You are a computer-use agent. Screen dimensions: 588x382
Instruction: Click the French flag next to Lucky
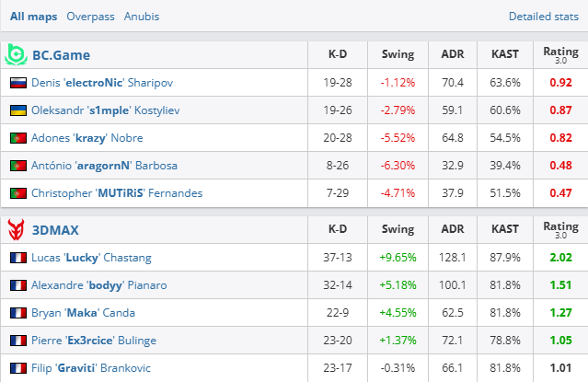point(17,258)
